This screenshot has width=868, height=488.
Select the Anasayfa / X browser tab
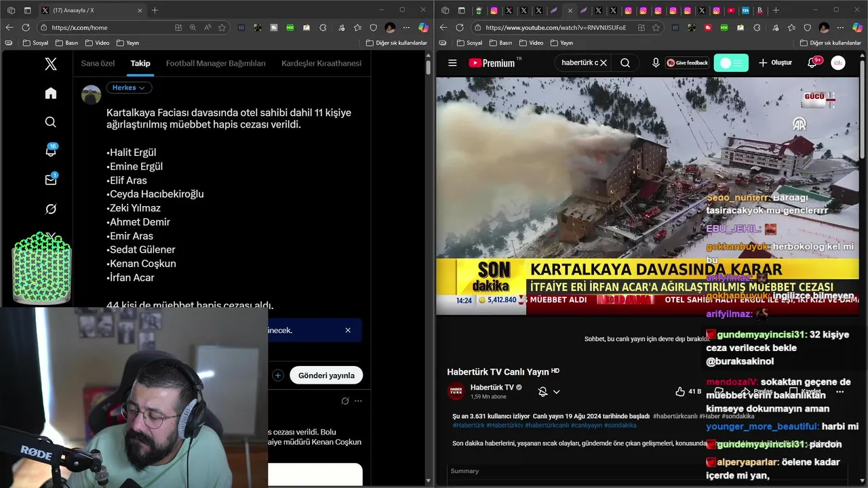tap(92, 10)
